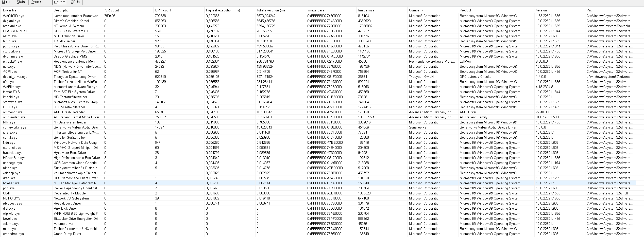The width and height of the screenshot is (644, 237).
Task: Sort by Description column header
Action: 77,10
